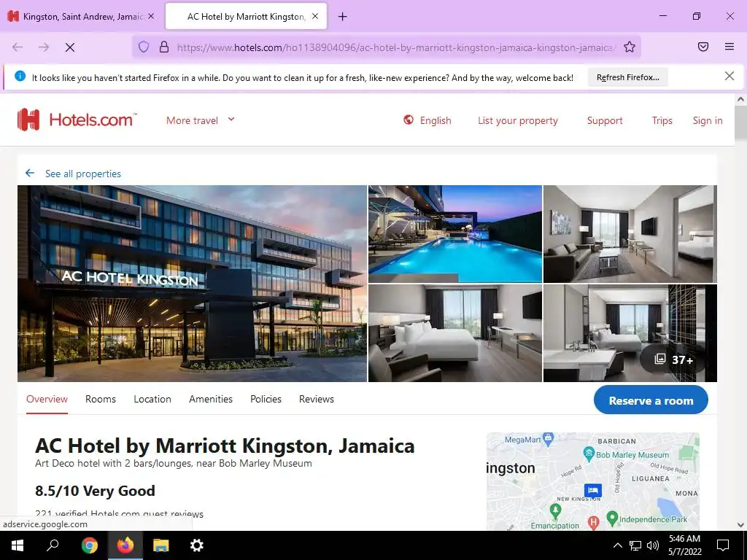Open the 37+ photo gallery badge
This screenshot has width=747, height=560.
[x=673, y=359]
